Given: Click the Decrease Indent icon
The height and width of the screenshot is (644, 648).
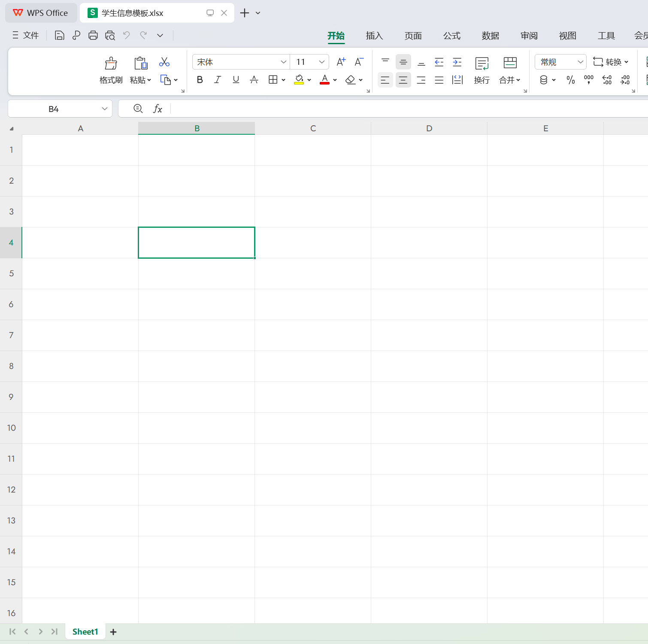Looking at the screenshot, I should pyautogui.click(x=439, y=62).
